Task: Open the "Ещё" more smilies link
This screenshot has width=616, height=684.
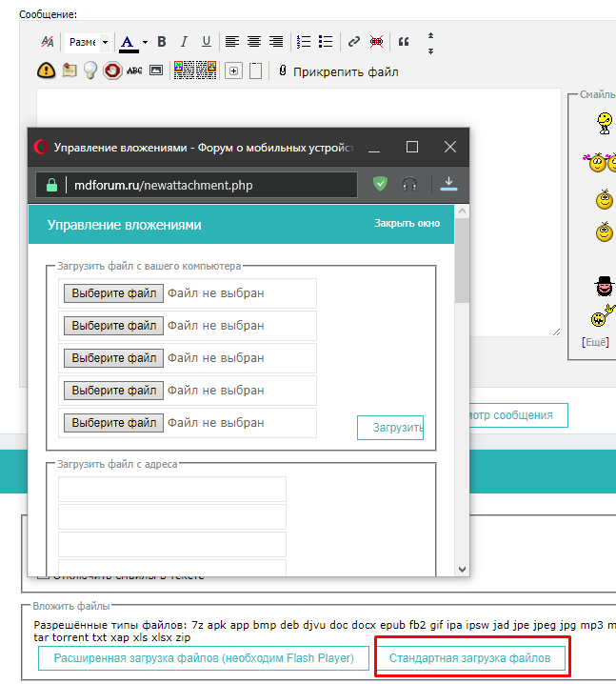Action: (595, 342)
